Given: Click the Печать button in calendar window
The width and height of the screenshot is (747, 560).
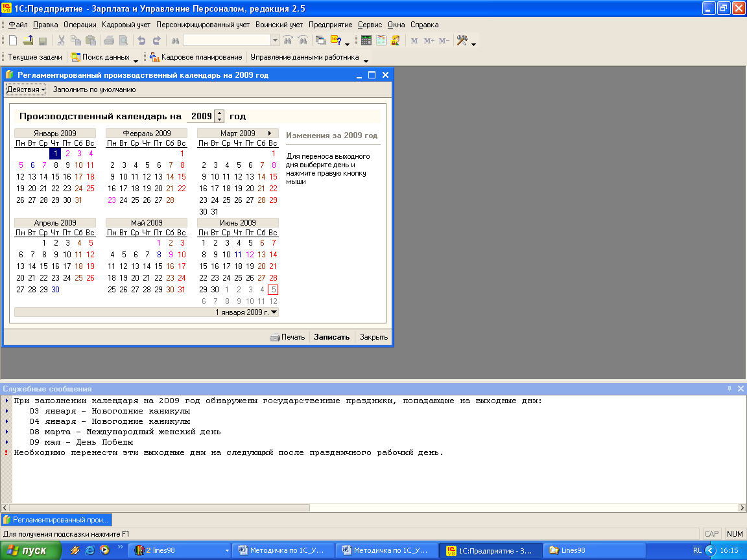Looking at the screenshot, I should [x=287, y=337].
